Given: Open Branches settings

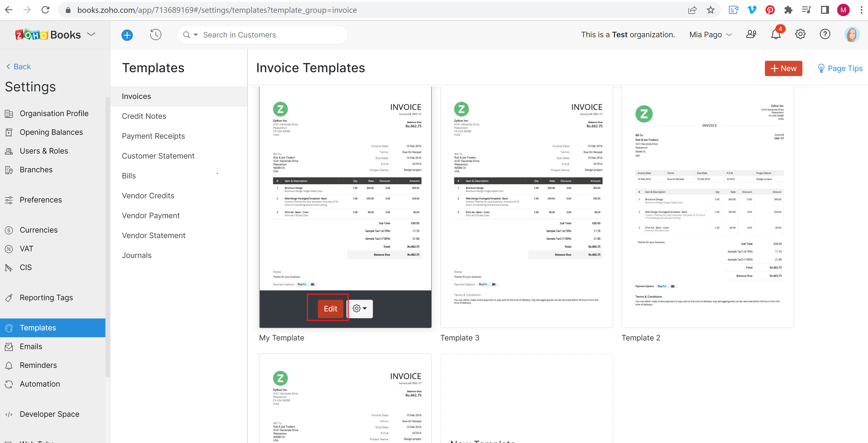Looking at the screenshot, I should tap(53, 170).
